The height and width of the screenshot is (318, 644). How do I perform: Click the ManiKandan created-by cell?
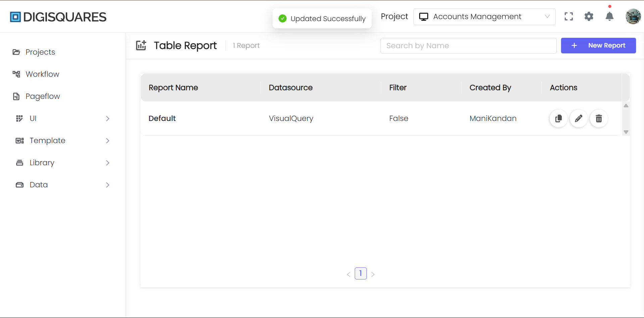(x=493, y=118)
